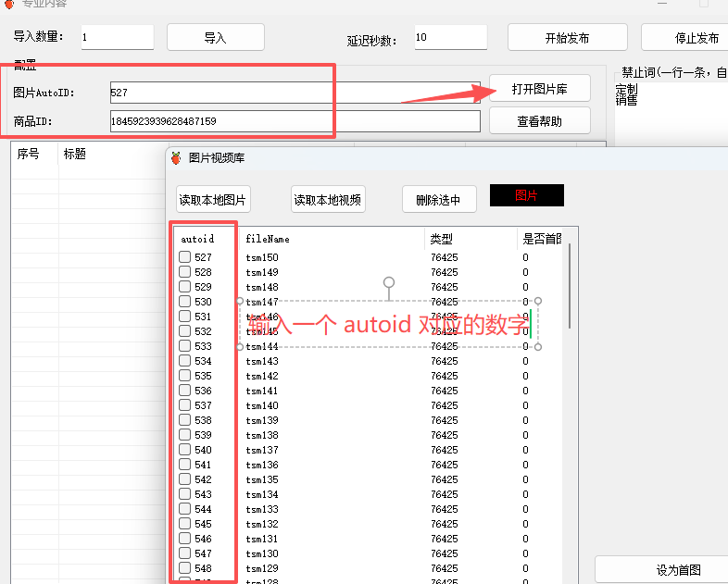Check the box for autoid 533
Screen dimensions: 728x584
185,345
